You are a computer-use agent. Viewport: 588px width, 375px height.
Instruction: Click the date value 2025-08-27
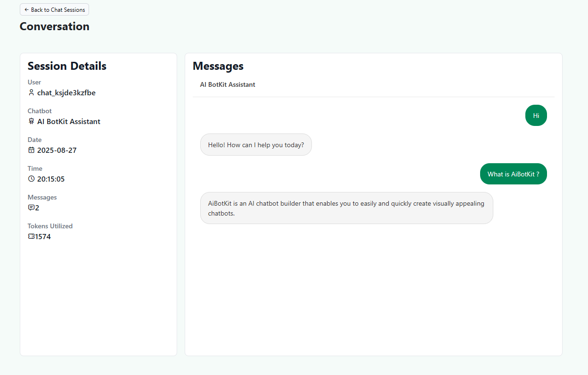coord(57,150)
